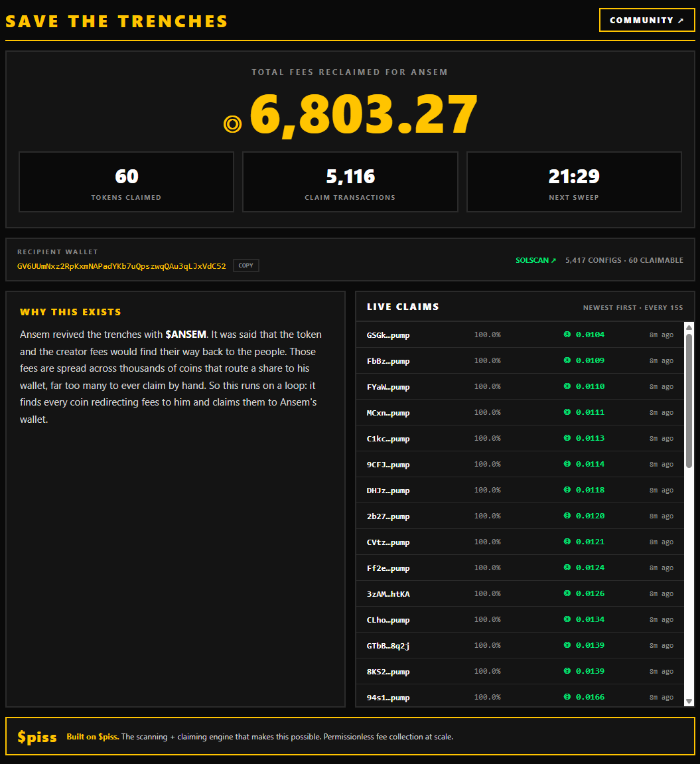The height and width of the screenshot is (764, 700).
Task: Click the coin icon next to 0.0111
Action: tap(567, 412)
